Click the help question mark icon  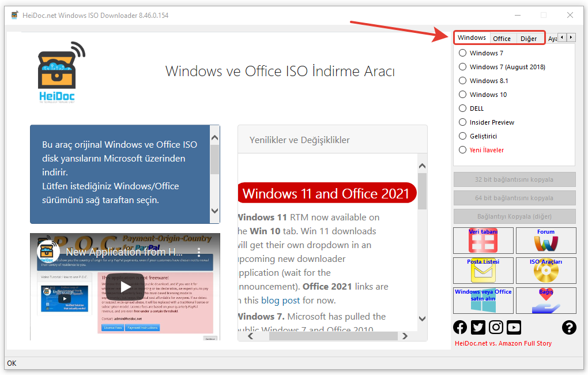coord(569,328)
